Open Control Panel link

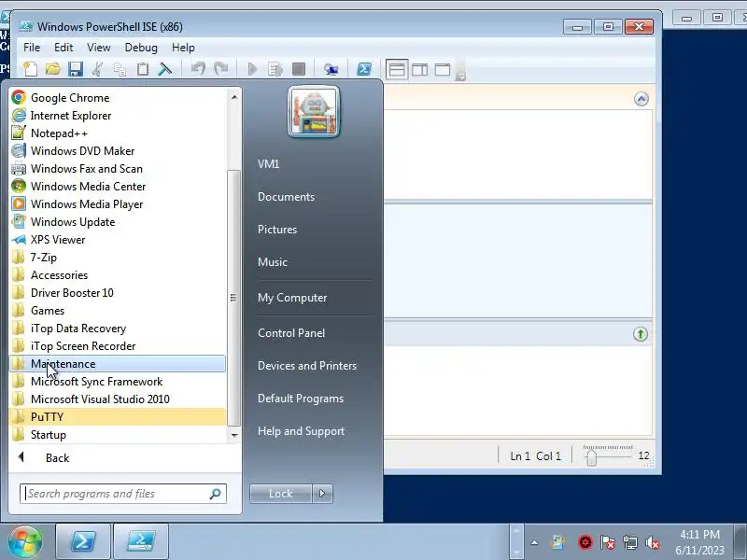point(291,333)
